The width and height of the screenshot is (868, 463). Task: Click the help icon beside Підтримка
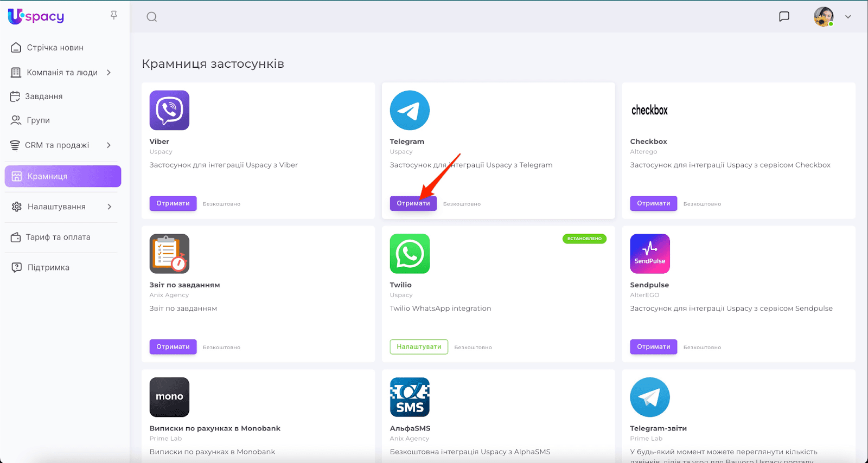tap(17, 267)
